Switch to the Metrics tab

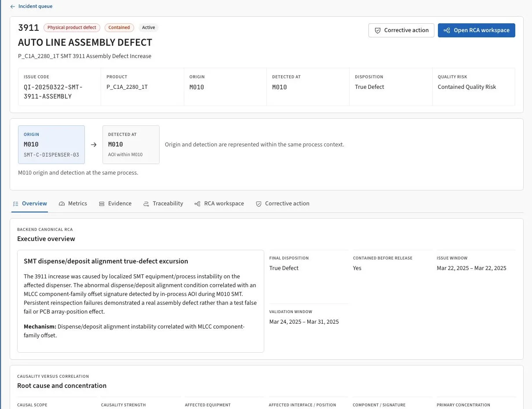pyautogui.click(x=77, y=204)
